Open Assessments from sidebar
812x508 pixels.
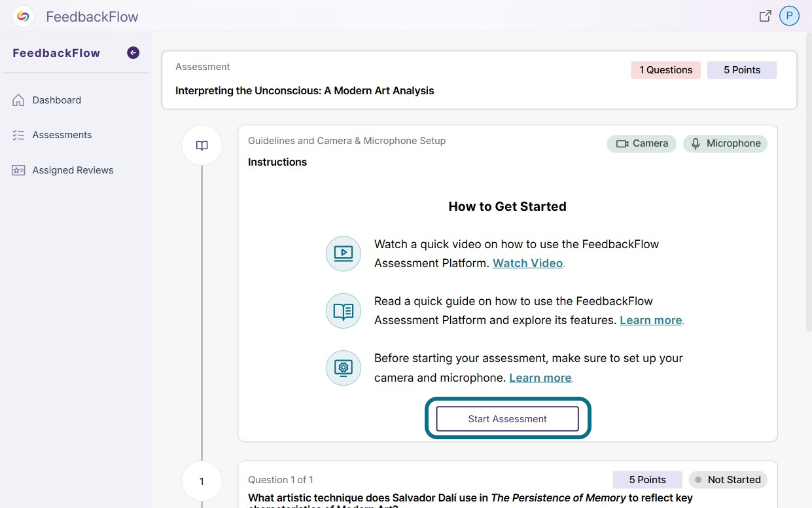[62, 135]
